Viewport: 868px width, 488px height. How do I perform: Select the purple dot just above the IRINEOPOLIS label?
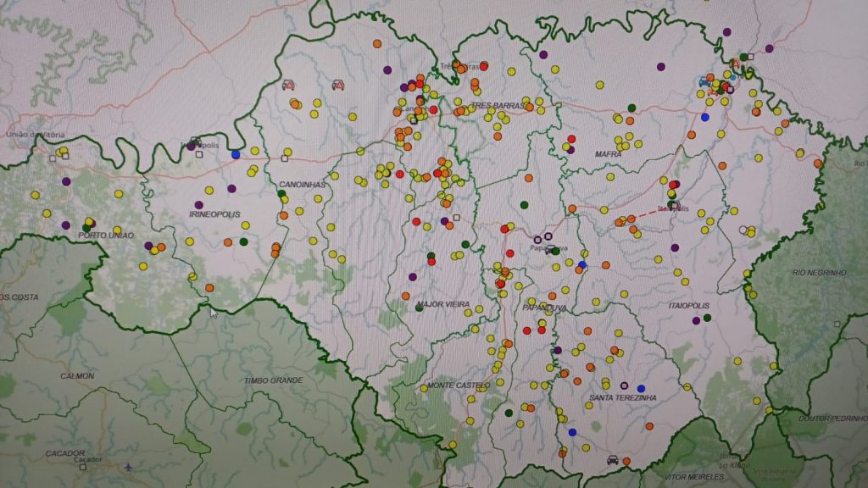click(x=198, y=205)
